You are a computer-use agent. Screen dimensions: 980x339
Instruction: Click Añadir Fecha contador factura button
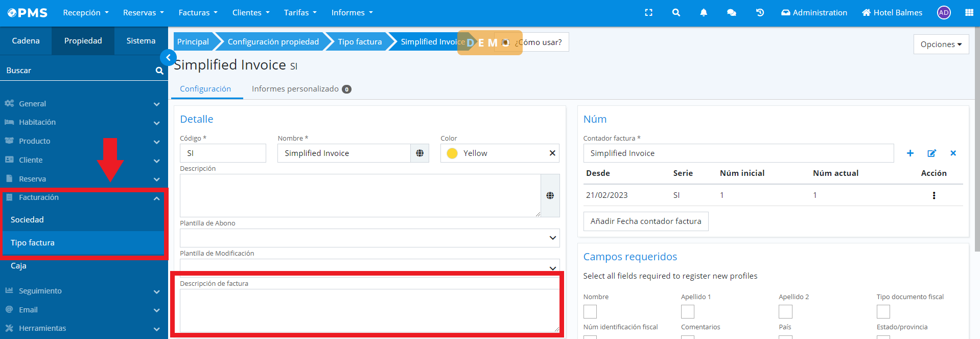(645, 221)
